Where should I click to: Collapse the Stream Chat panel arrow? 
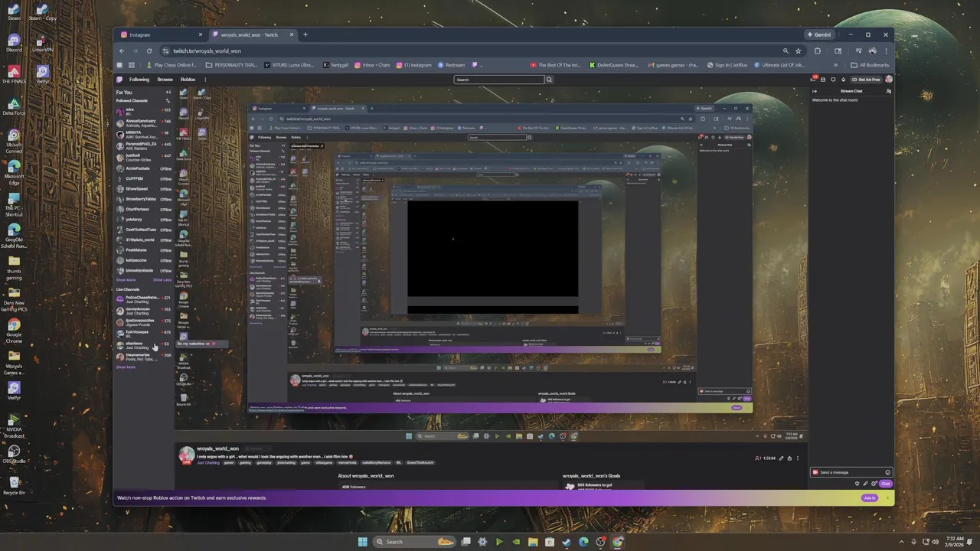(x=815, y=91)
